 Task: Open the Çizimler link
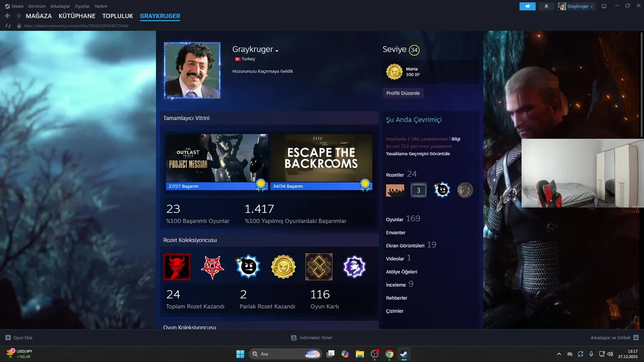[x=394, y=311]
